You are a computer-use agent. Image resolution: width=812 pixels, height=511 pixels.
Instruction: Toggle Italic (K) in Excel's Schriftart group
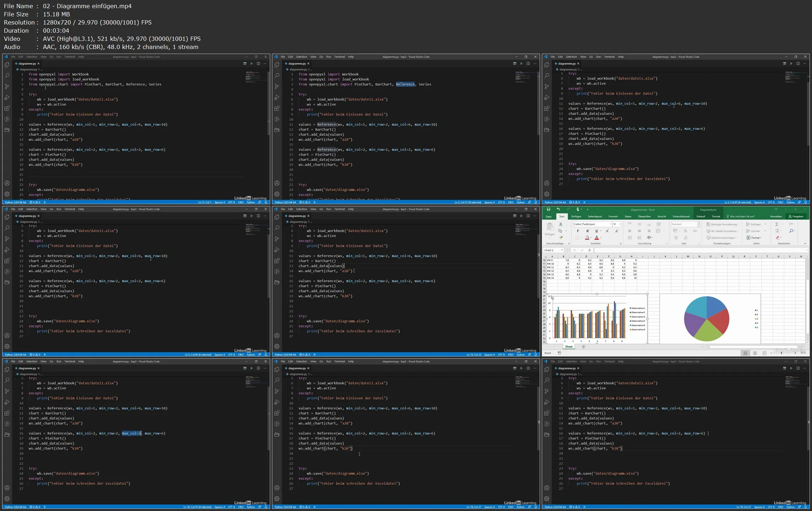tap(587, 231)
